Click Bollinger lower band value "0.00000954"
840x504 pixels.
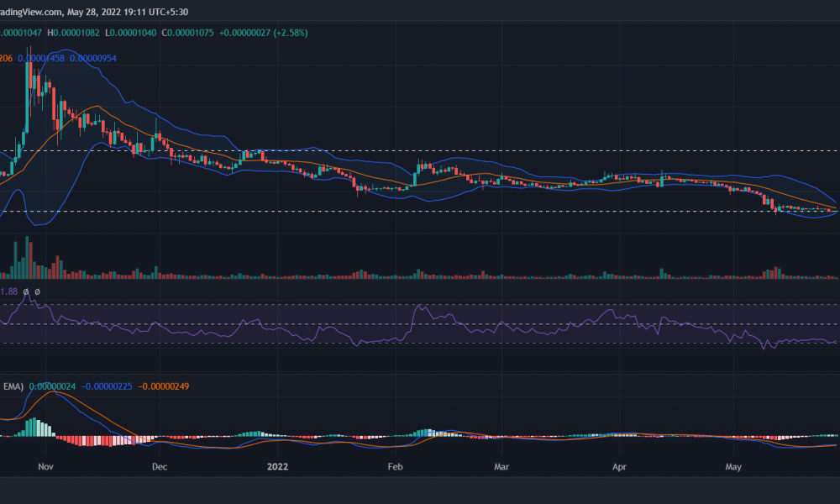(x=93, y=58)
